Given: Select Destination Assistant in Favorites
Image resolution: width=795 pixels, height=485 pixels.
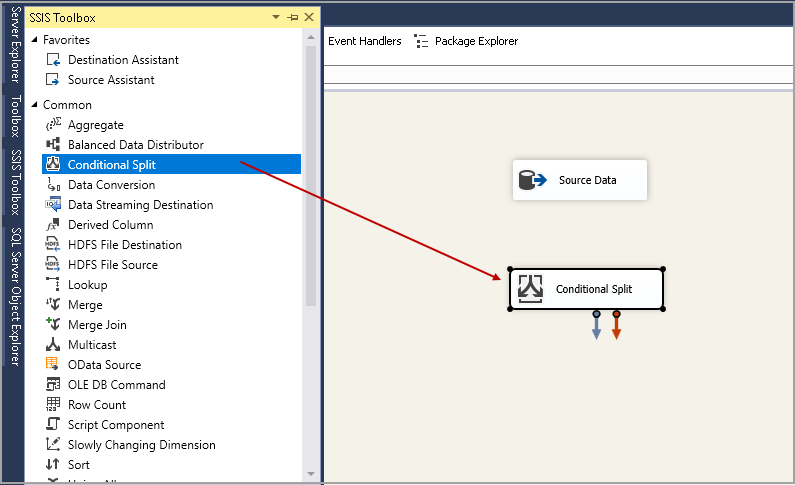Looking at the screenshot, I should (x=123, y=60).
